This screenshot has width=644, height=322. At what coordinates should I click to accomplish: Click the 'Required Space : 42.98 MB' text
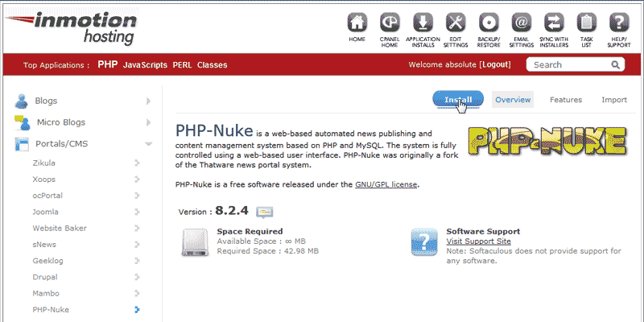point(268,250)
